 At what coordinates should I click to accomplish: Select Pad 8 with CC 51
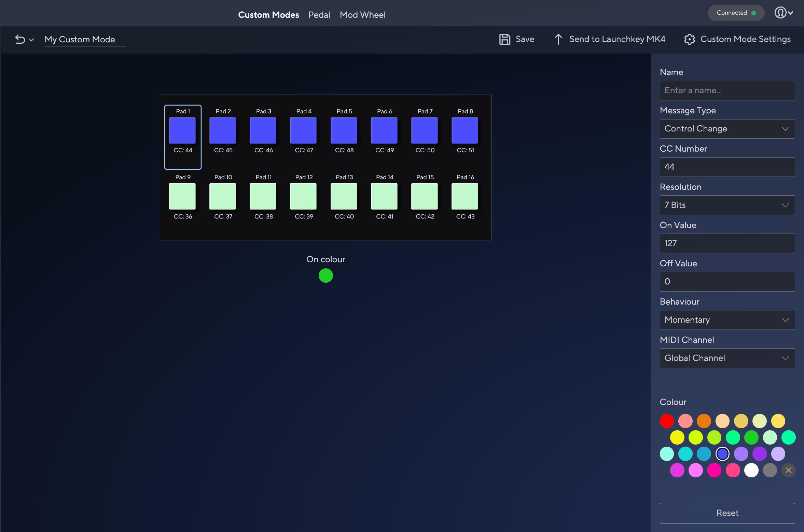pos(465,131)
